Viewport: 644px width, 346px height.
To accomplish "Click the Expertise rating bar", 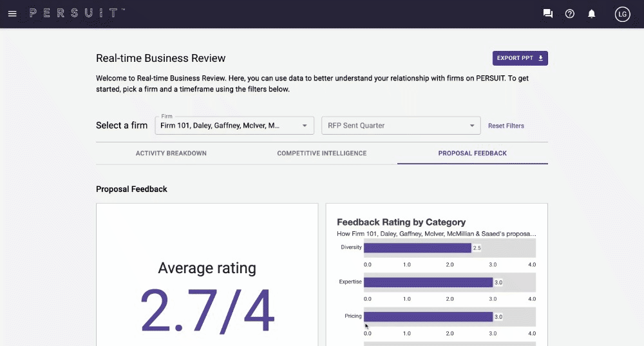I will (x=428, y=282).
